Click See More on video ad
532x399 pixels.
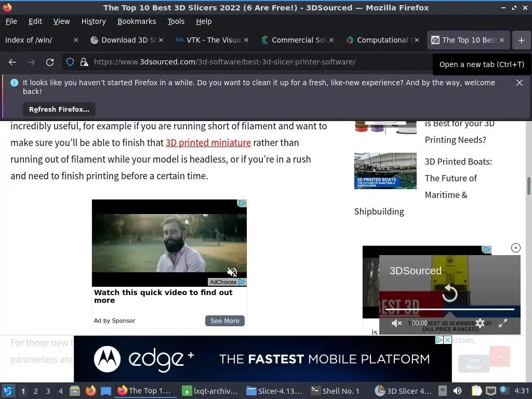(224, 321)
